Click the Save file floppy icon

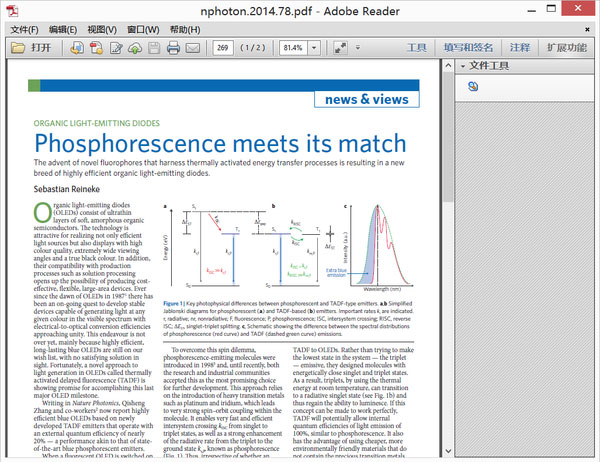click(x=153, y=47)
